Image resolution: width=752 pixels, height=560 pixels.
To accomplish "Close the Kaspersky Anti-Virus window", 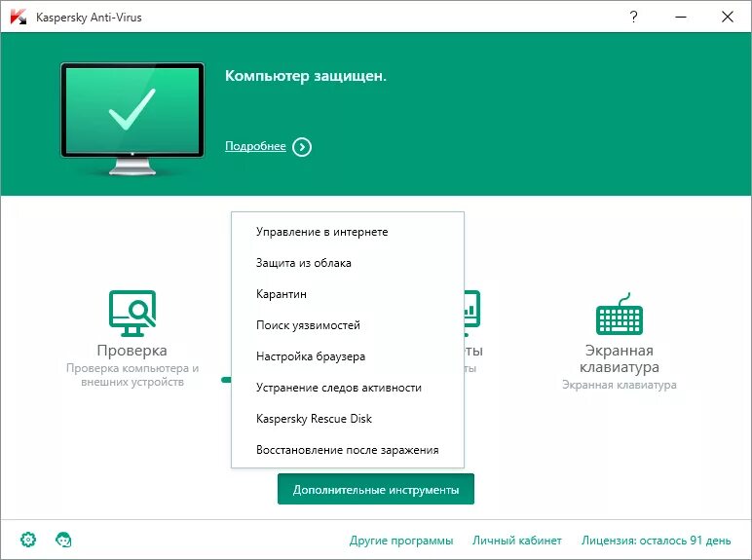I will [728, 17].
